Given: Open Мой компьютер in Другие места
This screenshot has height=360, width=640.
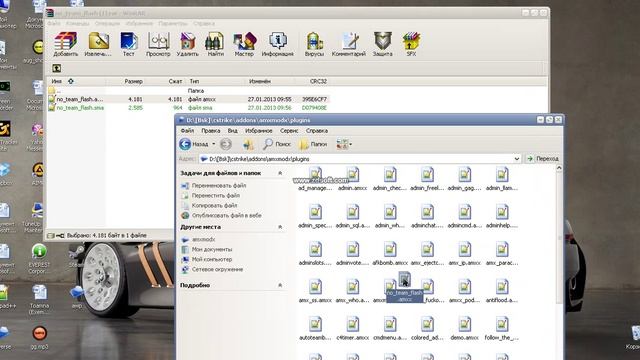Looking at the screenshot, I should [212, 259].
